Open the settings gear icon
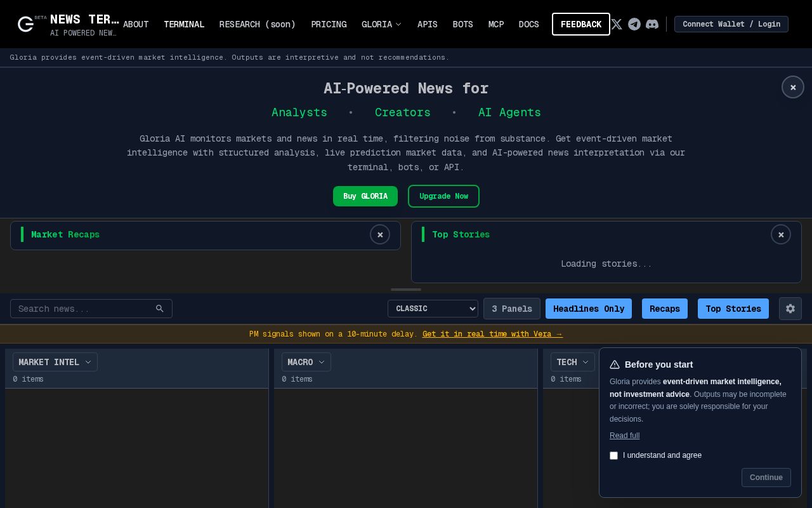Image resolution: width=812 pixels, height=508 pixels. pos(790,309)
